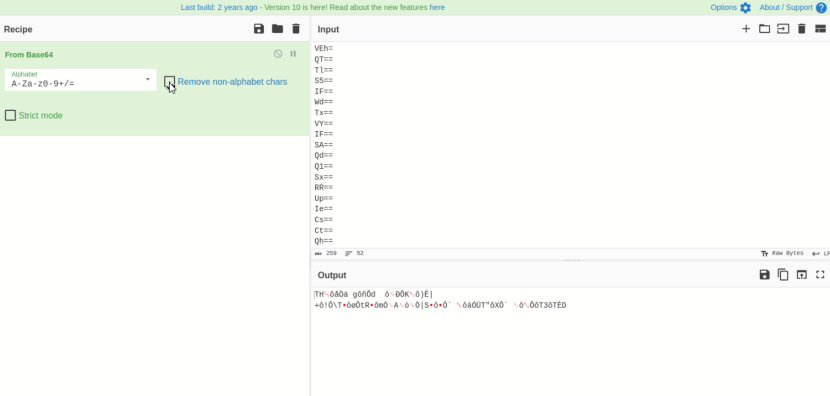Click input line 'RR=='
The width and height of the screenshot is (830, 396).
tap(323, 187)
